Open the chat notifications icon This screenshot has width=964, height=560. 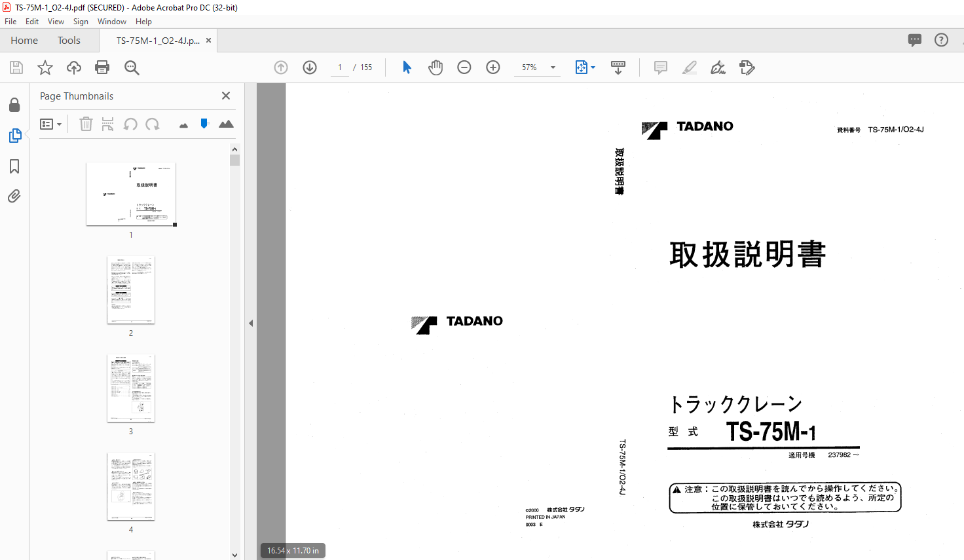pos(915,40)
